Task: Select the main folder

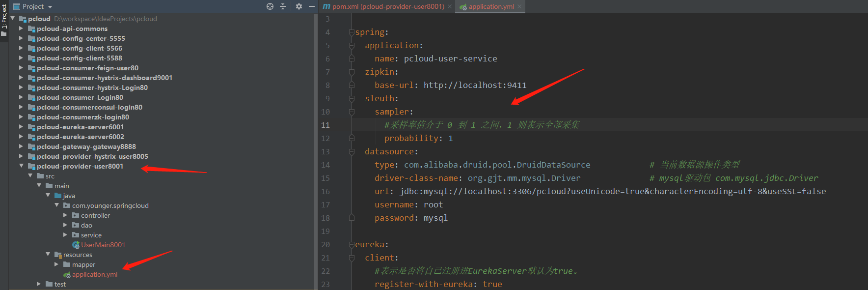Action: coord(62,186)
